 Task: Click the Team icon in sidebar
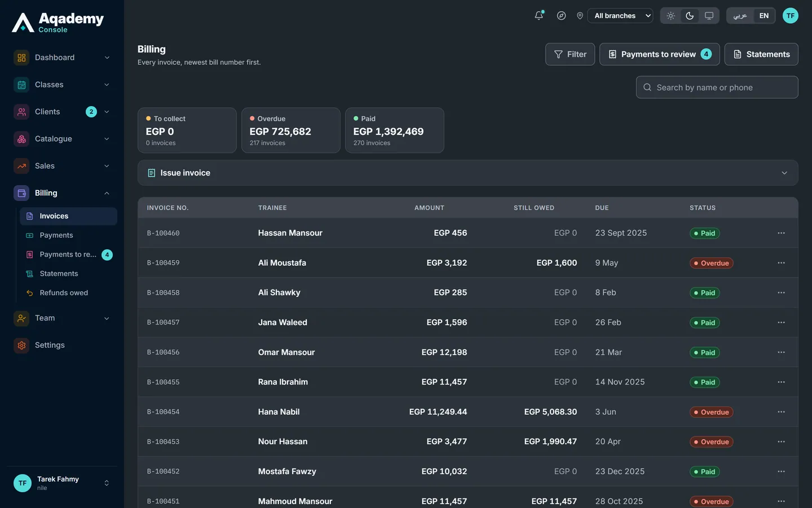[x=21, y=318]
